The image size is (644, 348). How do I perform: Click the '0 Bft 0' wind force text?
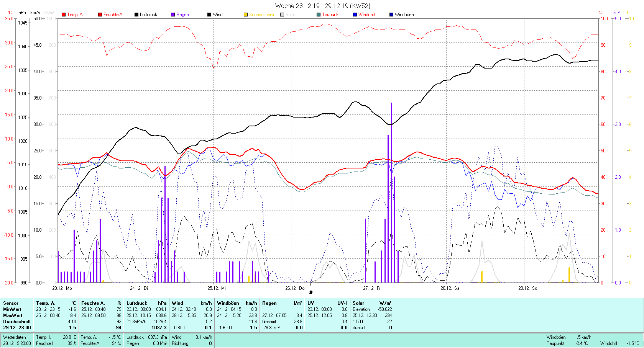click(181, 328)
